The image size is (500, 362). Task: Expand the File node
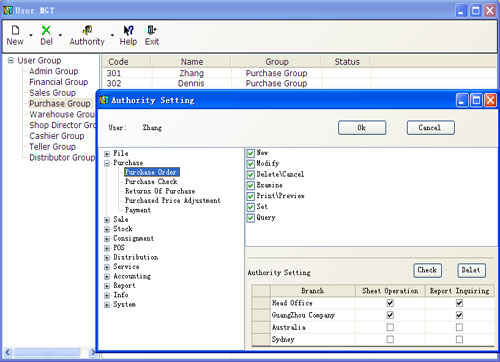(107, 154)
